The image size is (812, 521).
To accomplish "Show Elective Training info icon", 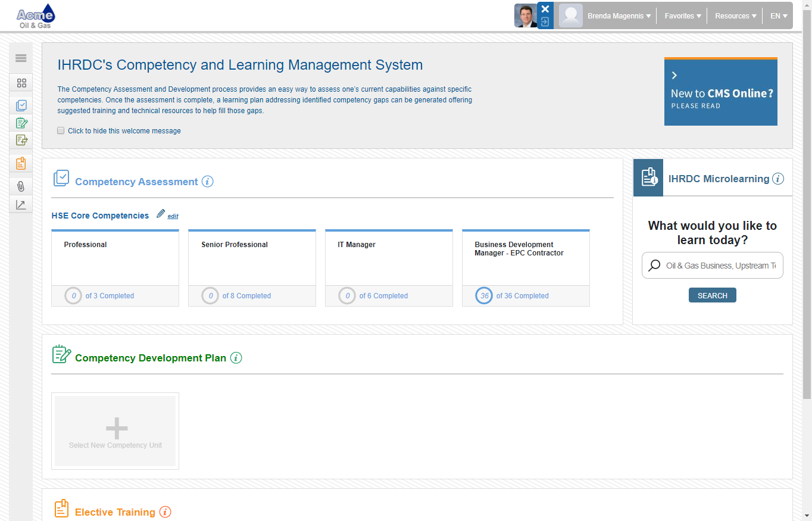I will click(x=165, y=512).
